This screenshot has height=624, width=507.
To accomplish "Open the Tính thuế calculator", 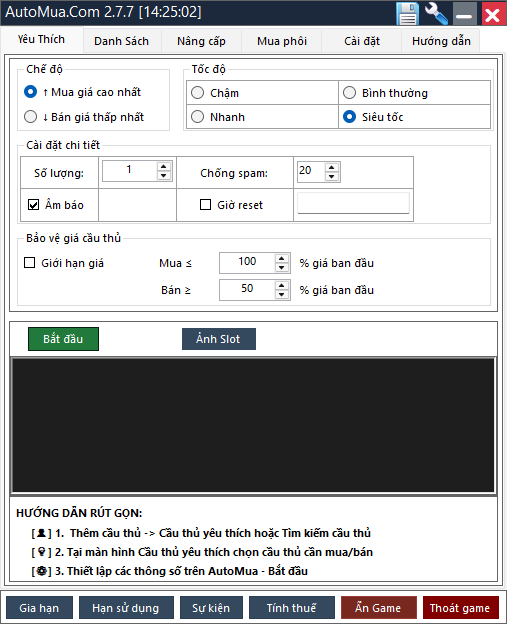I will (291, 608).
